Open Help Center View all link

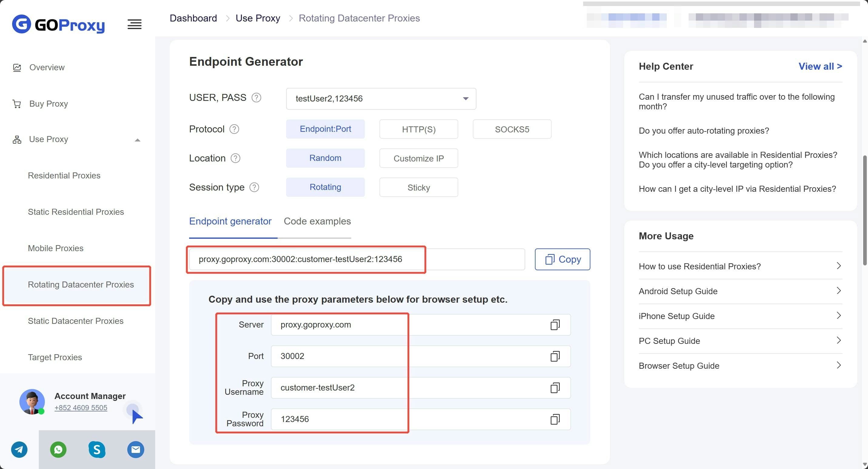point(820,66)
